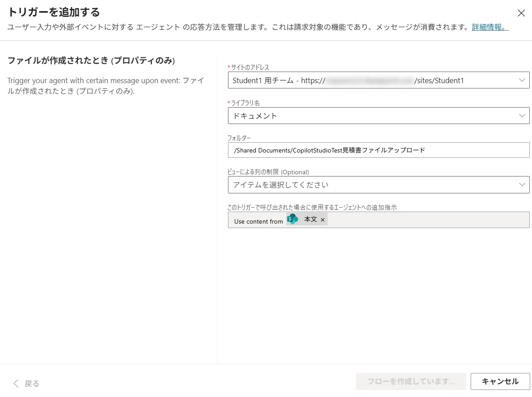The image size is (532, 397).
Task: Go back with the 戻る button
Action: click(26, 383)
